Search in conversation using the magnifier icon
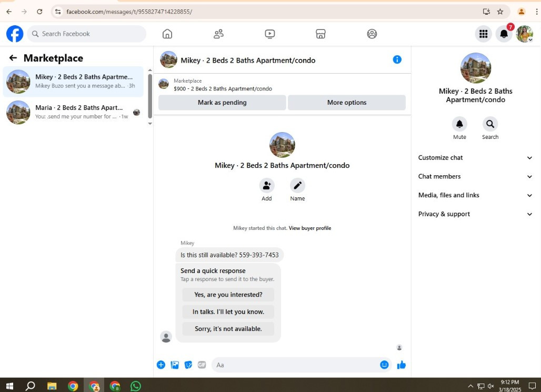 click(x=490, y=124)
